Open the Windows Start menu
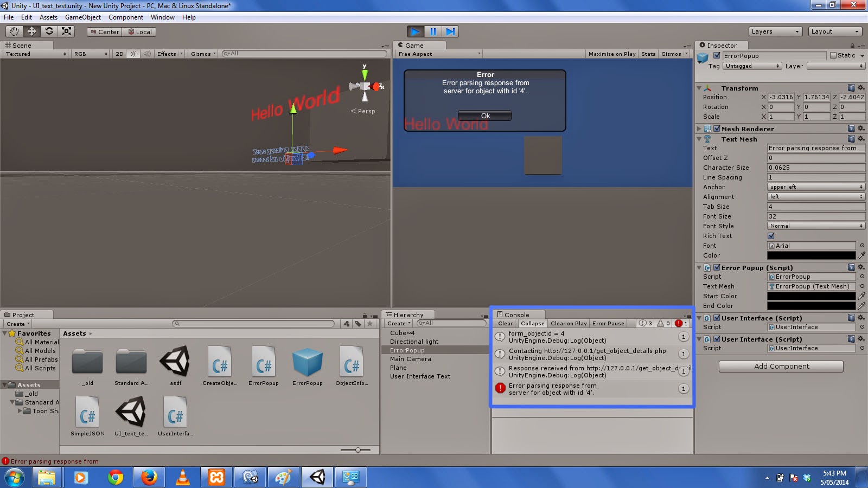Image resolution: width=868 pixels, height=488 pixels. [x=15, y=477]
